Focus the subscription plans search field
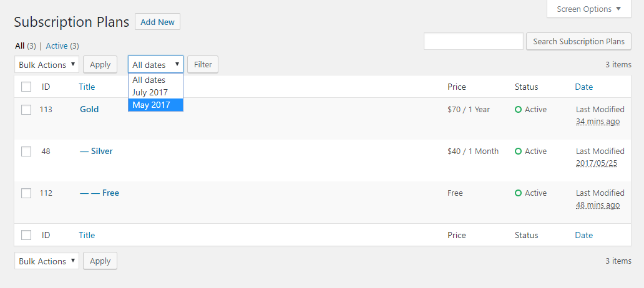Image resolution: width=644 pixels, height=288 pixels. (x=474, y=41)
